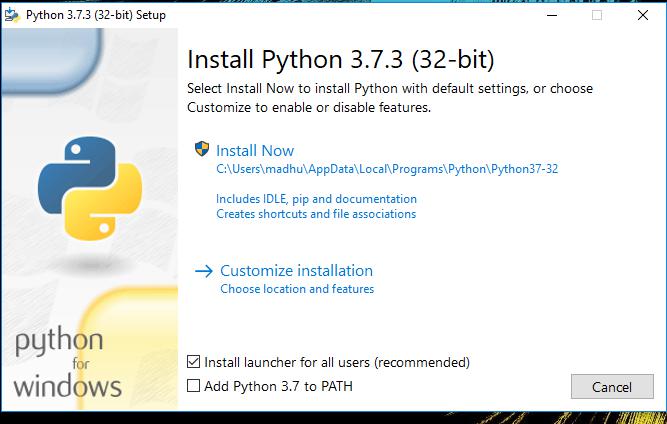Screen dimensions: 667x424
Task: Minimize the Python Setup window
Action: point(550,16)
